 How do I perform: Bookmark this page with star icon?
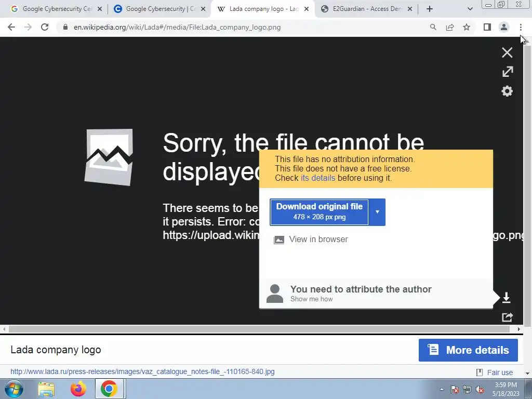coord(467,27)
